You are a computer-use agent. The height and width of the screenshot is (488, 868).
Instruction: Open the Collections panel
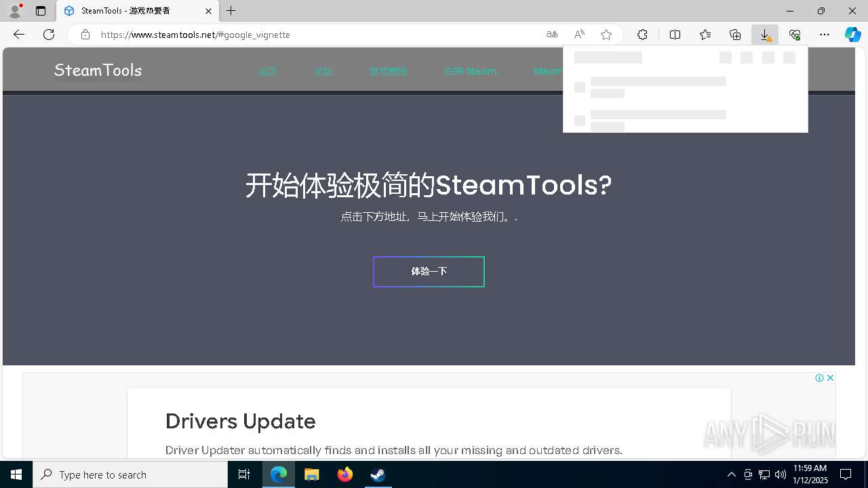click(735, 35)
